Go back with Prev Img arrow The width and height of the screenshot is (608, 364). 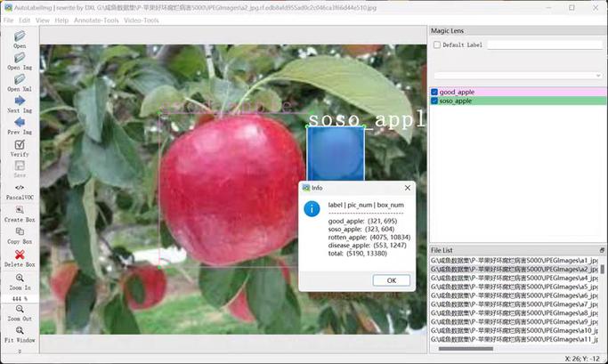pyautogui.click(x=20, y=123)
